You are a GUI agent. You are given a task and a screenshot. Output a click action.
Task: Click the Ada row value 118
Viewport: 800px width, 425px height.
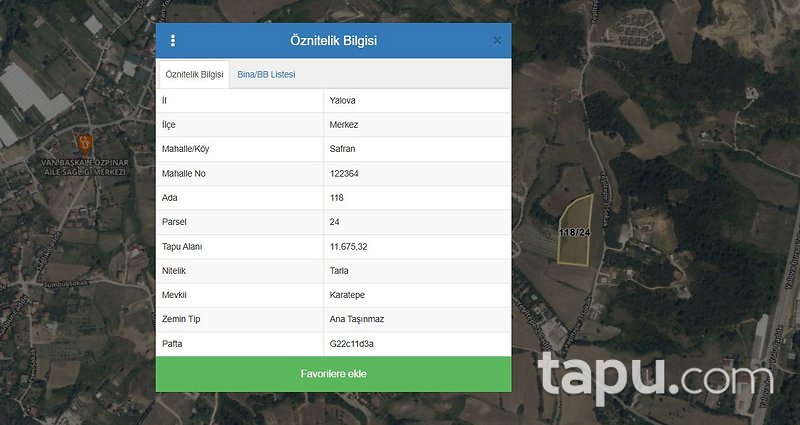click(x=337, y=198)
